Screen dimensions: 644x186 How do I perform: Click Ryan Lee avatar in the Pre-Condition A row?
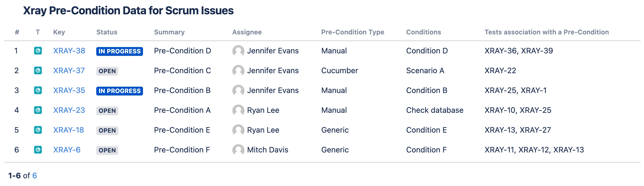[x=238, y=110]
